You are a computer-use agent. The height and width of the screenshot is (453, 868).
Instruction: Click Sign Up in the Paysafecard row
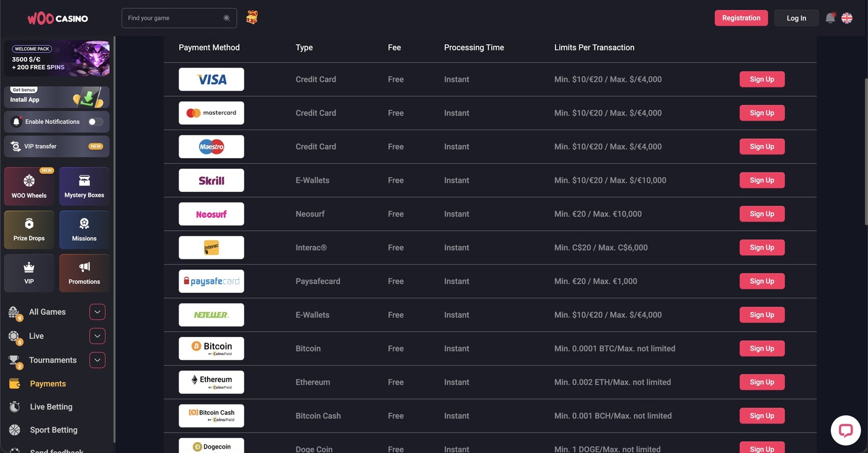point(762,281)
